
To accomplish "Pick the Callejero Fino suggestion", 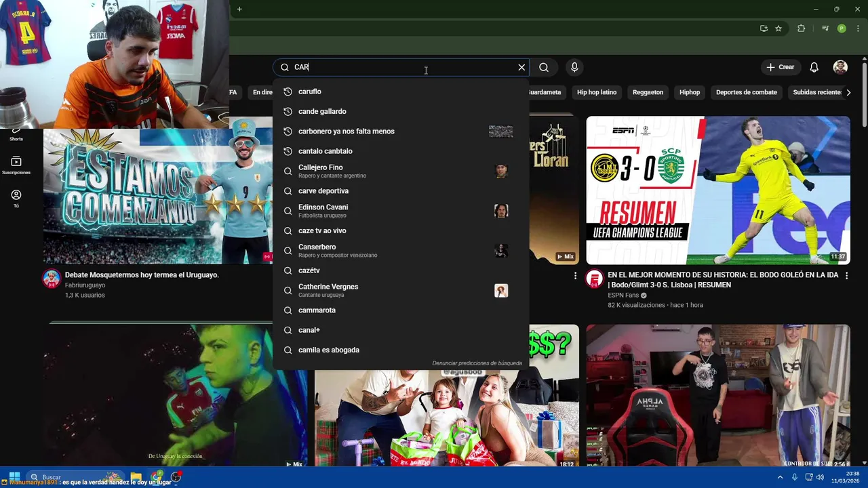I will pos(401,171).
